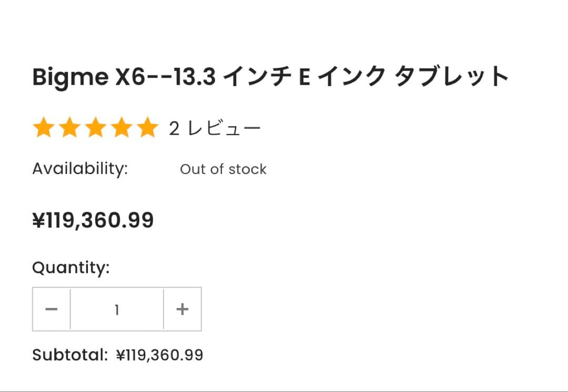Click the first star in the rating
The image size is (568, 392).
[x=45, y=126]
